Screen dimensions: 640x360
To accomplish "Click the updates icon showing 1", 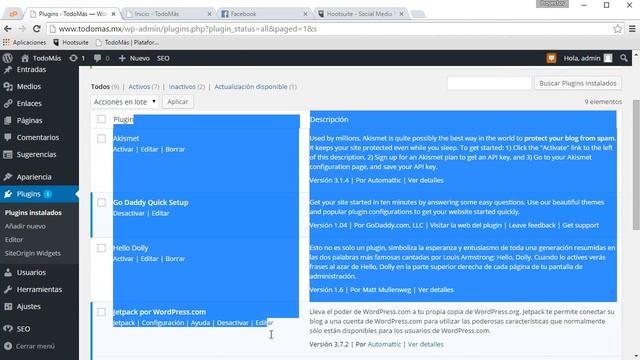I will click(77, 58).
